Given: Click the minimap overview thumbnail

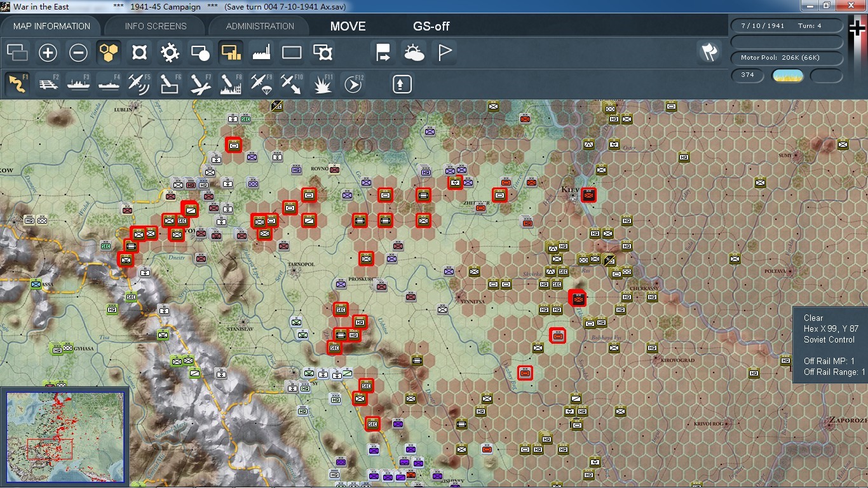Looking at the screenshot, I should tap(65, 437).
